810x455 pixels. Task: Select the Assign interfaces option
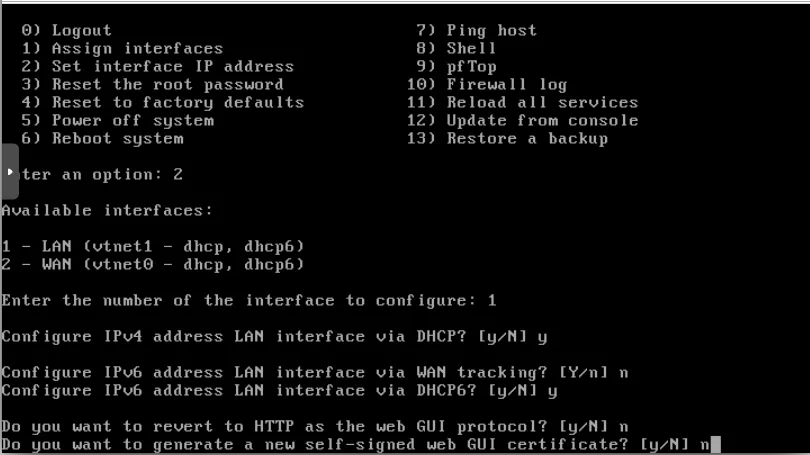click(137, 49)
